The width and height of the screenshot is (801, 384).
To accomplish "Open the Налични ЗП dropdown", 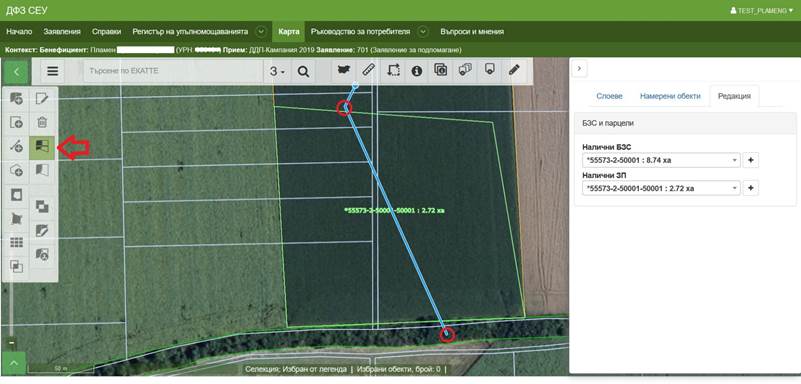I will [x=662, y=188].
